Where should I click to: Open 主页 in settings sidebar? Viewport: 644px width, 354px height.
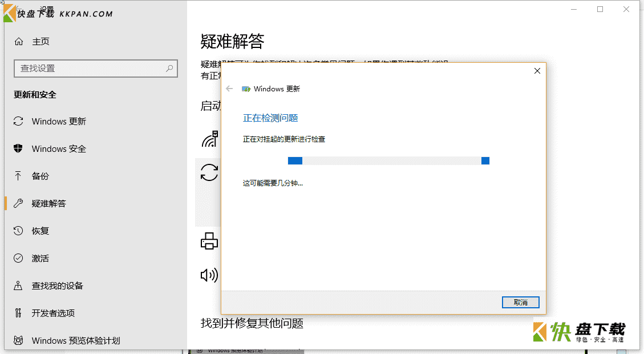(x=40, y=42)
